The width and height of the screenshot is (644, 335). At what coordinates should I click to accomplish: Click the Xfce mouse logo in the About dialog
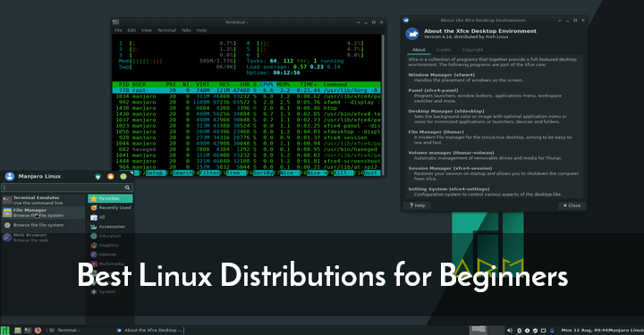click(x=412, y=34)
